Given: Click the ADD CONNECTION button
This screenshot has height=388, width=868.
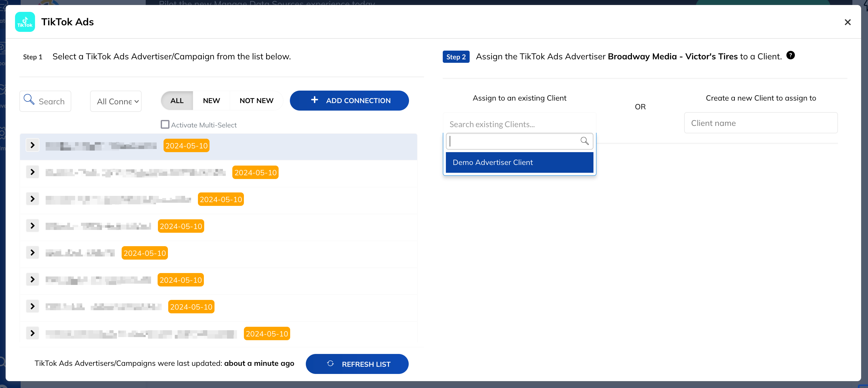Looking at the screenshot, I should (349, 101).
